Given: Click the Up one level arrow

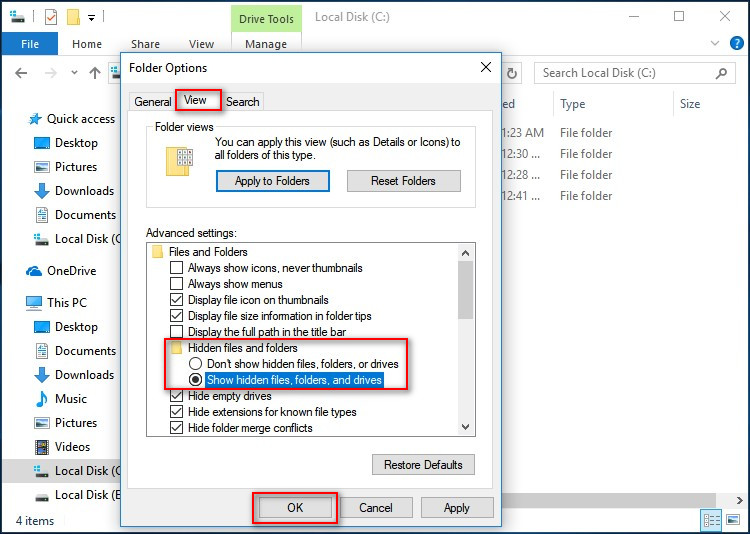Looking at the screenshot, I should [x=95, y=73].
